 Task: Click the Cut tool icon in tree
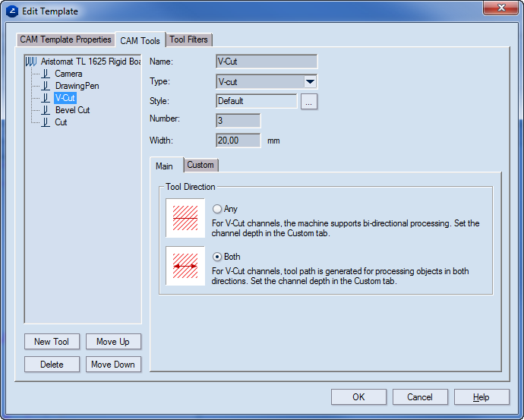coord(46,122)
